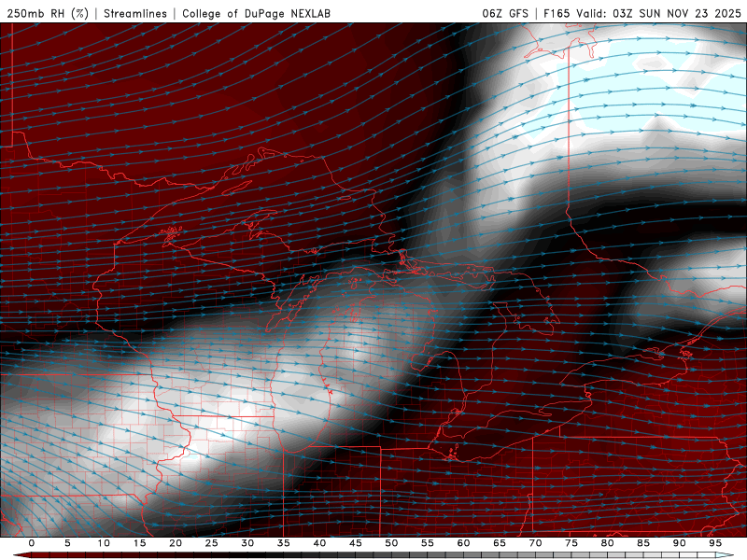Click the "60" color scale label
The image size is (747, 560).
463,543
